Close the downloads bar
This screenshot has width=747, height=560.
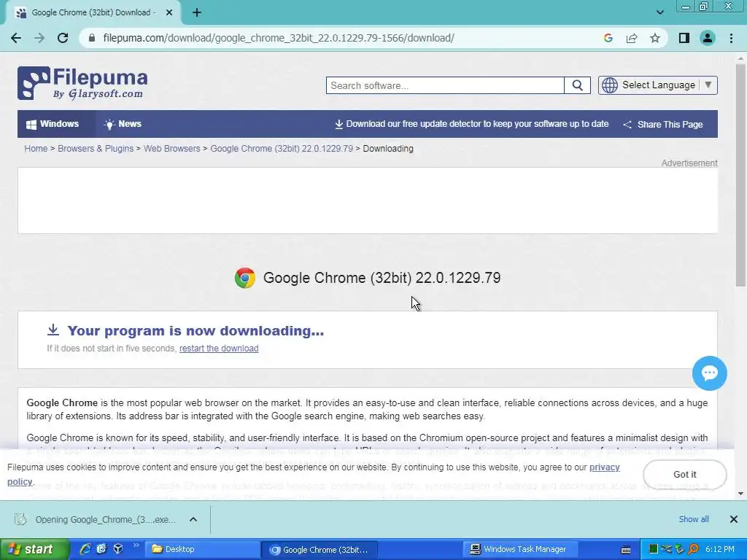(x=734, y=519)
